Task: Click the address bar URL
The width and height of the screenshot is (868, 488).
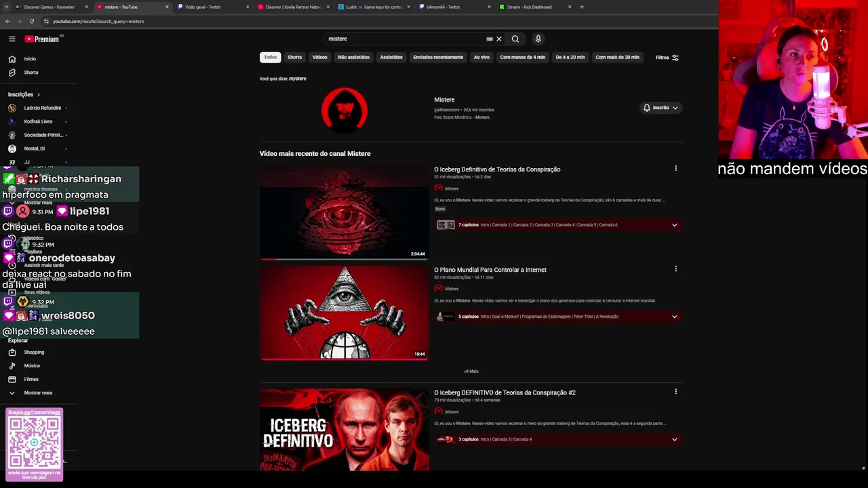Action: click(x=98, y=21)
